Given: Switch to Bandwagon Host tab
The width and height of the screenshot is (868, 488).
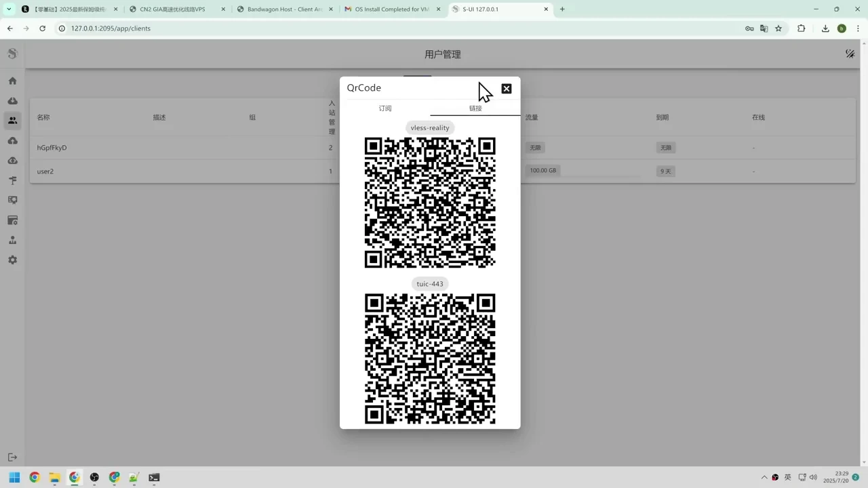Looking at the screenshot, I should pos(286,9).
